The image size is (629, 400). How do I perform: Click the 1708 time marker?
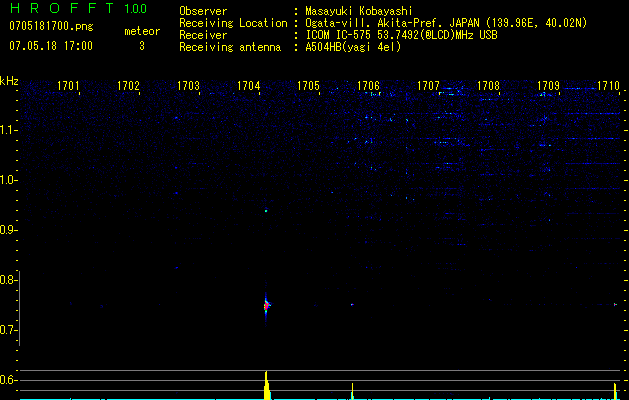coord(488,86)
